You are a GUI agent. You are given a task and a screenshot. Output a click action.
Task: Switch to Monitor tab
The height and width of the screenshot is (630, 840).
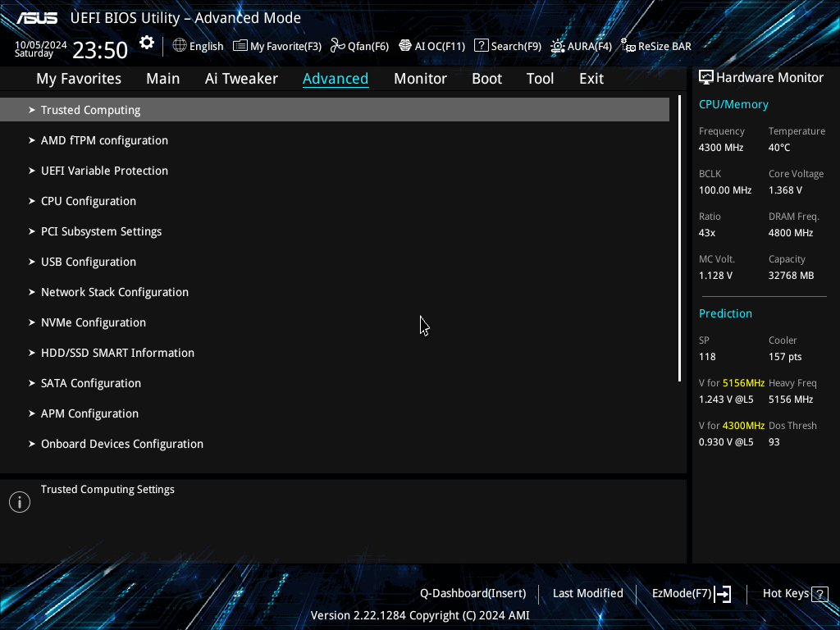(x=421, y=79)
